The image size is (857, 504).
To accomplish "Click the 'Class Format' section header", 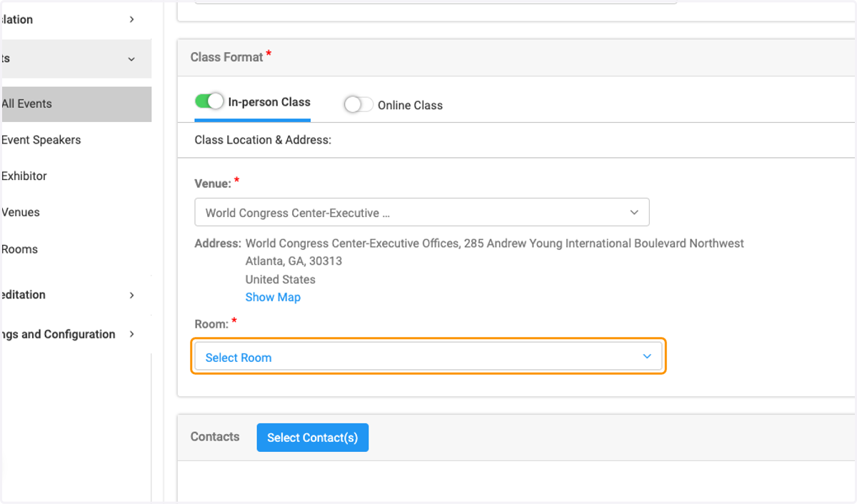I will click(x=227, y=57).
